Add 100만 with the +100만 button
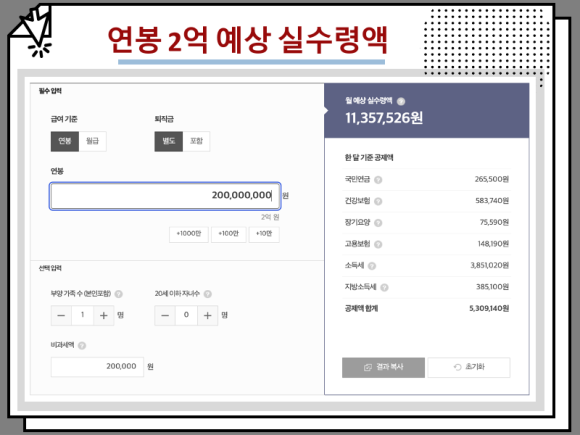The width and height of the screenshot is (580, 435). [229, 234]
